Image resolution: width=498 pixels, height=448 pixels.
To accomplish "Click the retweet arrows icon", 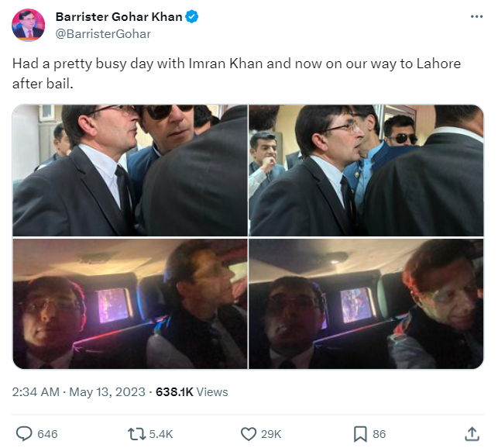I will pyautogui.click(x=136, y=433).
